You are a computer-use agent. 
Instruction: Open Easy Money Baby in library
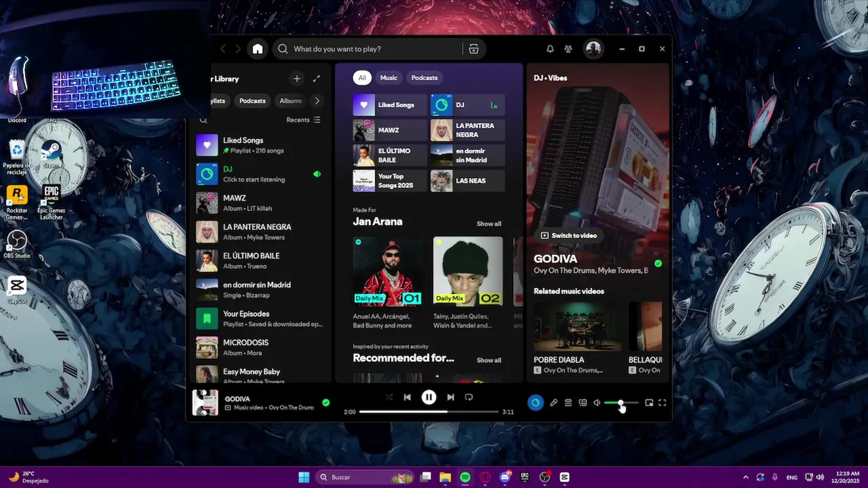tap(260, 374)
